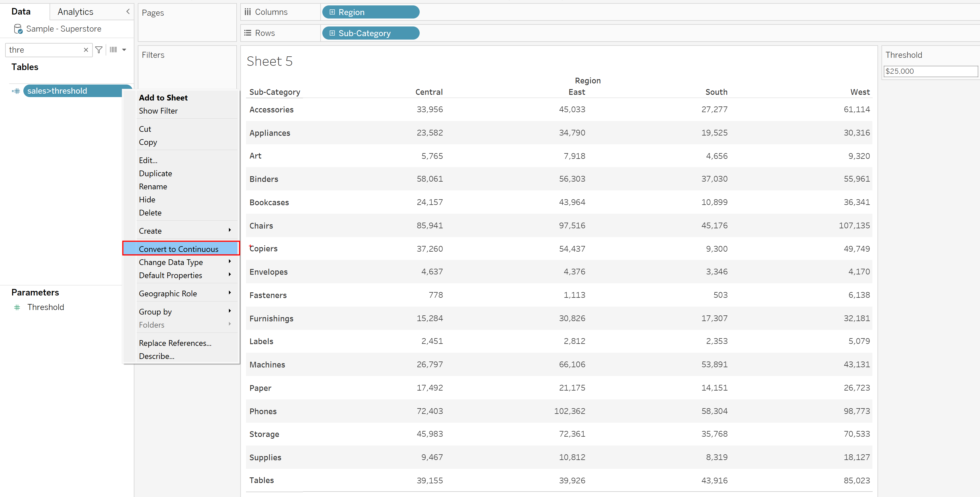Select Show Filter in the context menu
The width and height of the screenshot is (980, 497).
tap(158, 111)
